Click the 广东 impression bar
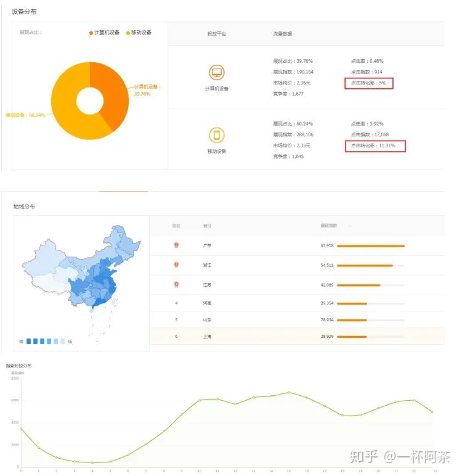 [371, 246]
